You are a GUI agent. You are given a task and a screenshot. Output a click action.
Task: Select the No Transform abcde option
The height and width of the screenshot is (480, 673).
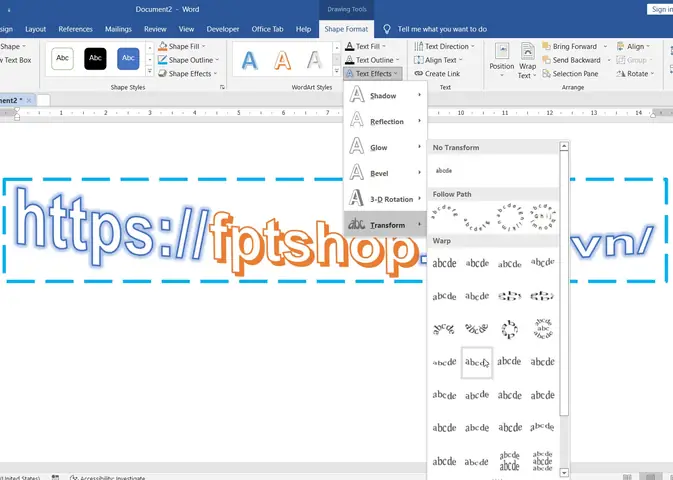(444, 171)
